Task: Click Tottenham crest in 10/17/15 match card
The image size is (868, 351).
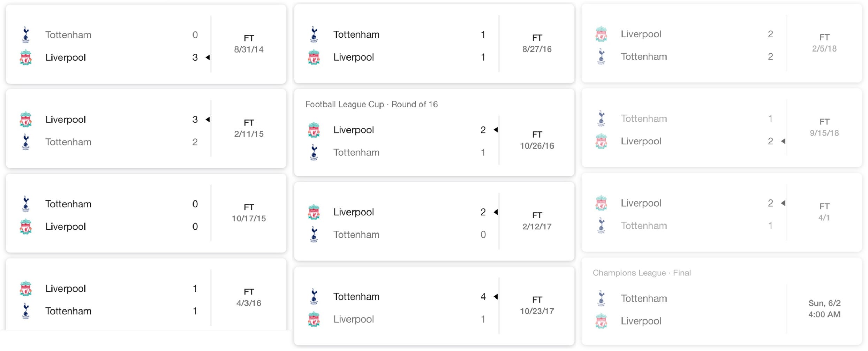Action: pyautogui.click(x=26, y=204)
